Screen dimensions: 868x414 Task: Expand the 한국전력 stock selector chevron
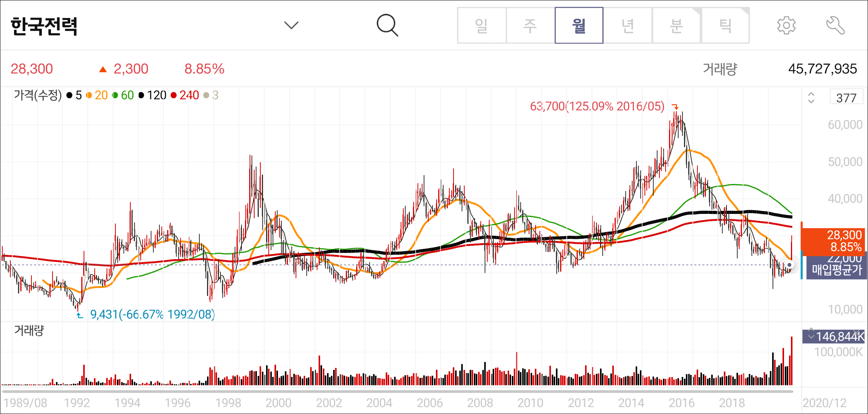[x=291, y=25]
